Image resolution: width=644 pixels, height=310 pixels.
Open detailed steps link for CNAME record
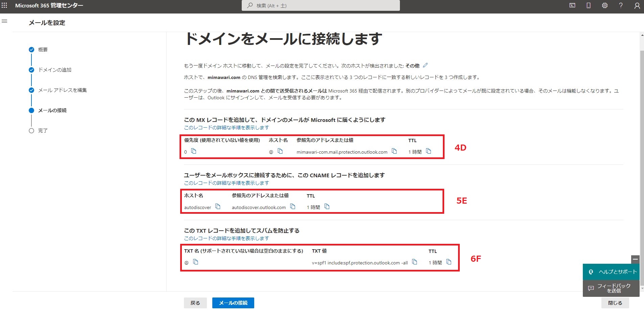tap(226, 183)
